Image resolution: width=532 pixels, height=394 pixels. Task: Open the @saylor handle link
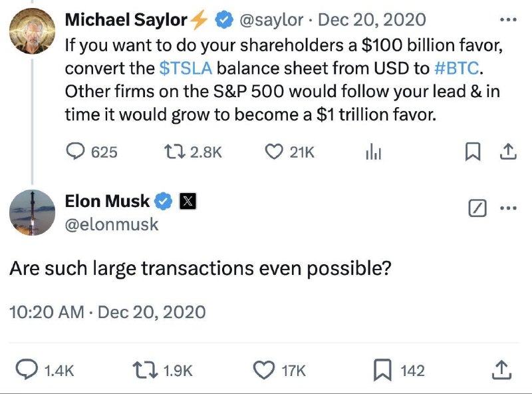(x=271, y=20)
